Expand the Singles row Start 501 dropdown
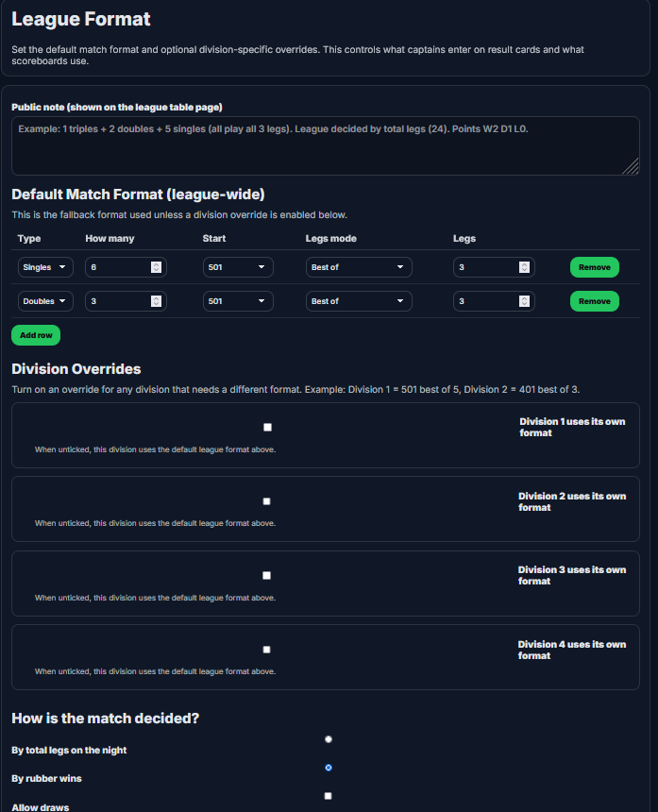The image size is (658, 812). coord(238,267)
